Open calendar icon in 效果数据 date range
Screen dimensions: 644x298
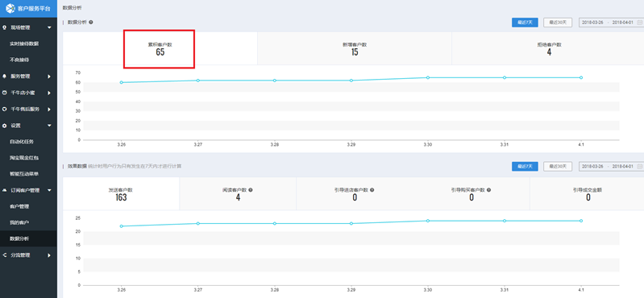click(639, 166)
